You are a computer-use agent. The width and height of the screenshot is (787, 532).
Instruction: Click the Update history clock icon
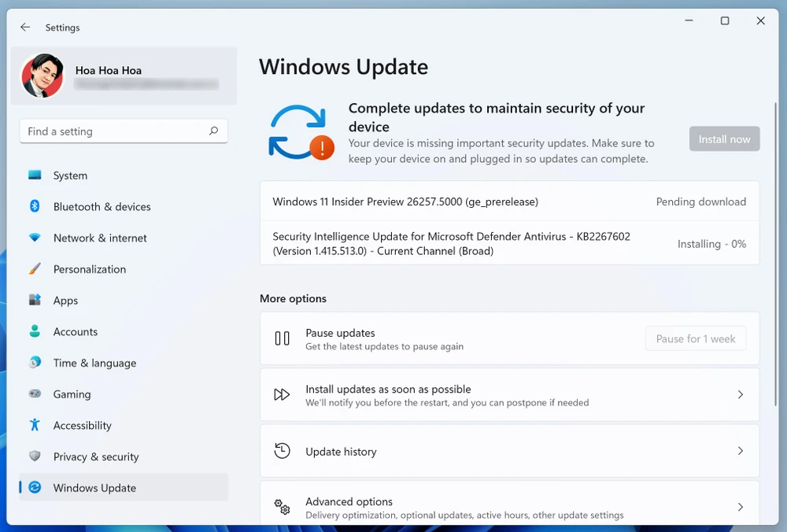(x=282, y=451)
